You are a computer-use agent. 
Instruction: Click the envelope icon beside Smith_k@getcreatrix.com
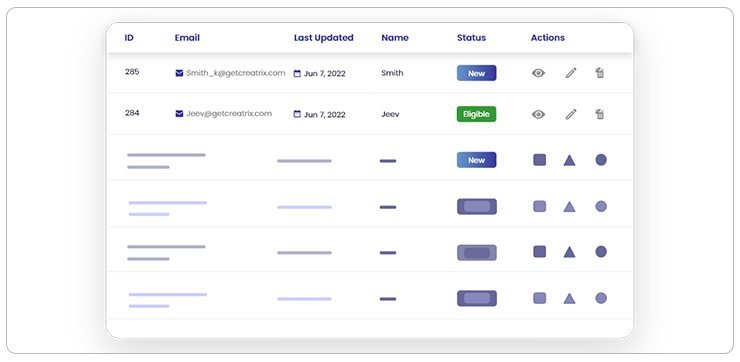coord(179,73)
